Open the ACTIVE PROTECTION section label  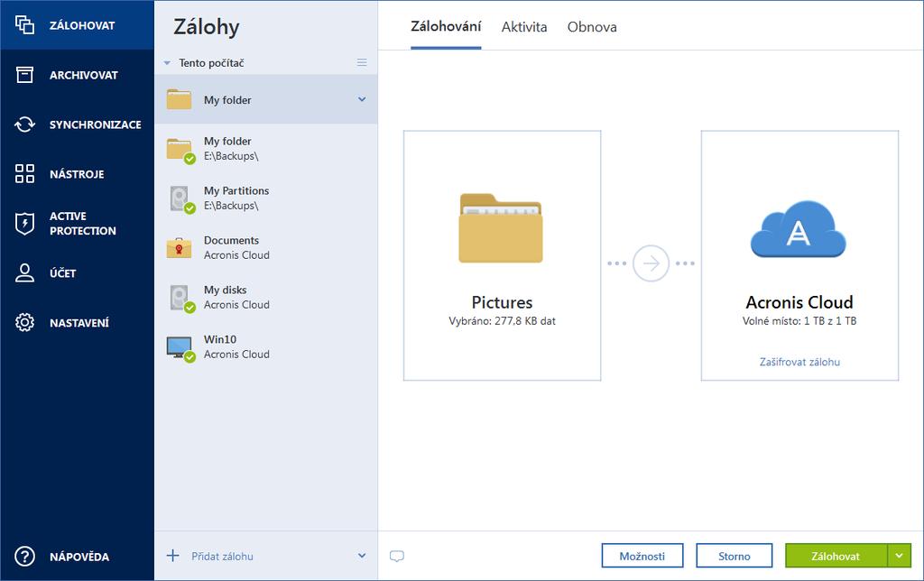[82, 224]
